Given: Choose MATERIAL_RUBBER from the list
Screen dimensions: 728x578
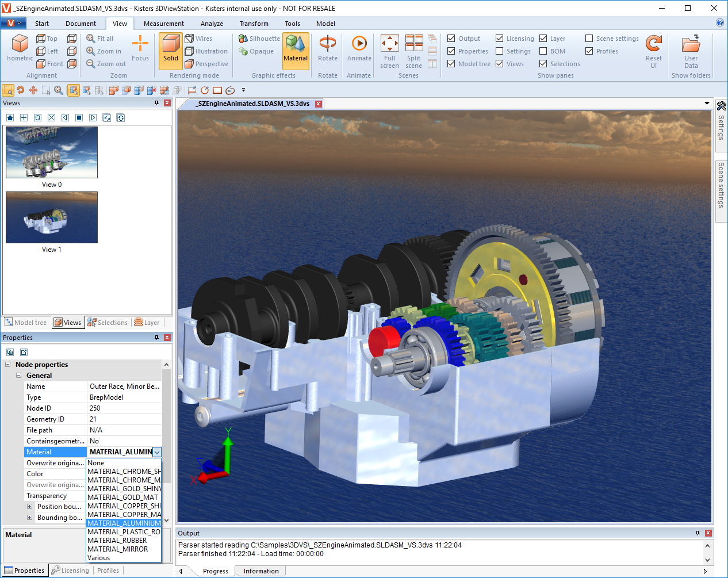Looking at the screenshot, I should [x=123, y=541].
